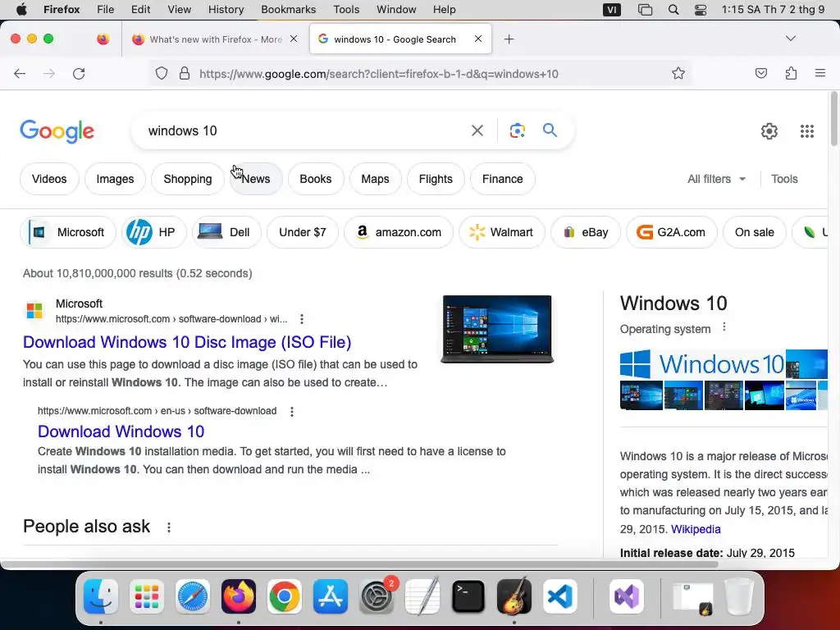
Task: Launch Google Chrome from the dock
Action: [285, 596]
